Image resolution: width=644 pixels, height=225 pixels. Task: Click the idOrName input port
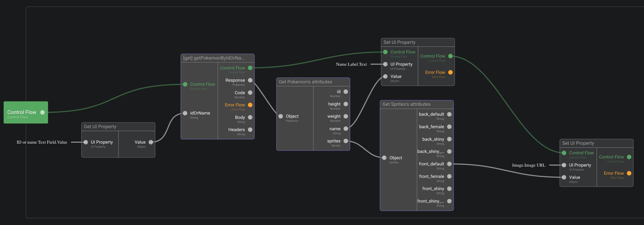185,113
